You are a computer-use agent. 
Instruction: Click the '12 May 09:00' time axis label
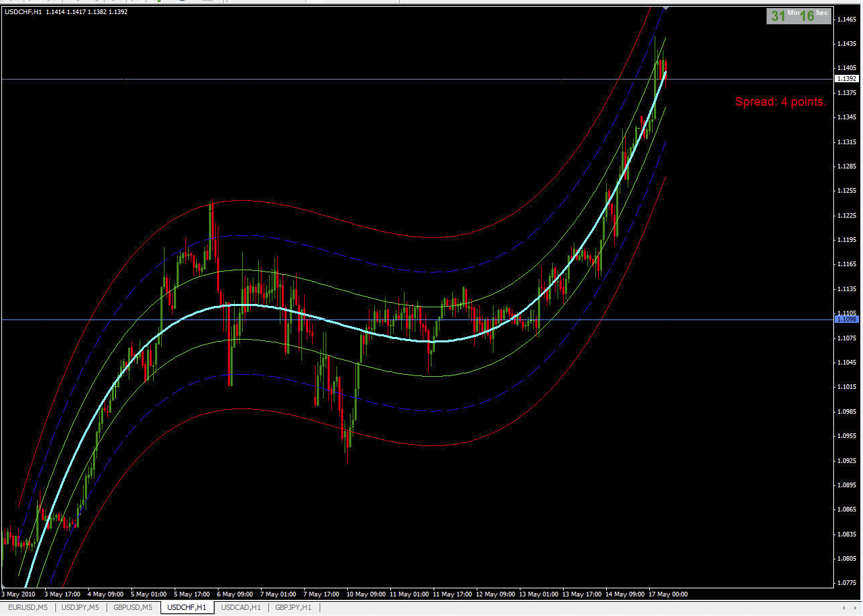pyautogui.click(x=496, y=594)
